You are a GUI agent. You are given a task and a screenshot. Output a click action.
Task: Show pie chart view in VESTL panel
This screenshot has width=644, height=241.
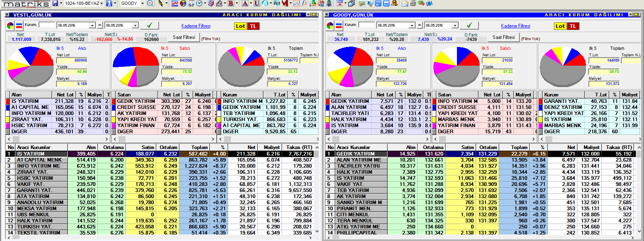tap(10, 26)
